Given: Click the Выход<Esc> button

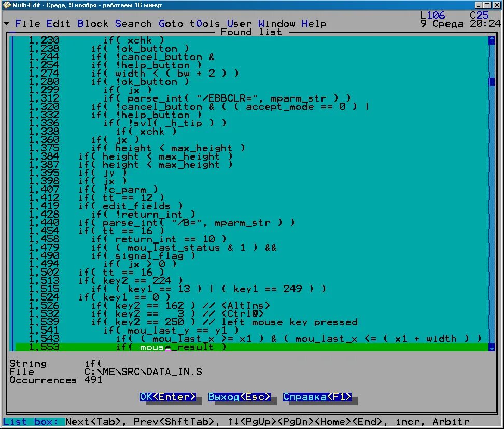Looking at the screenshot, I should 240,397.
